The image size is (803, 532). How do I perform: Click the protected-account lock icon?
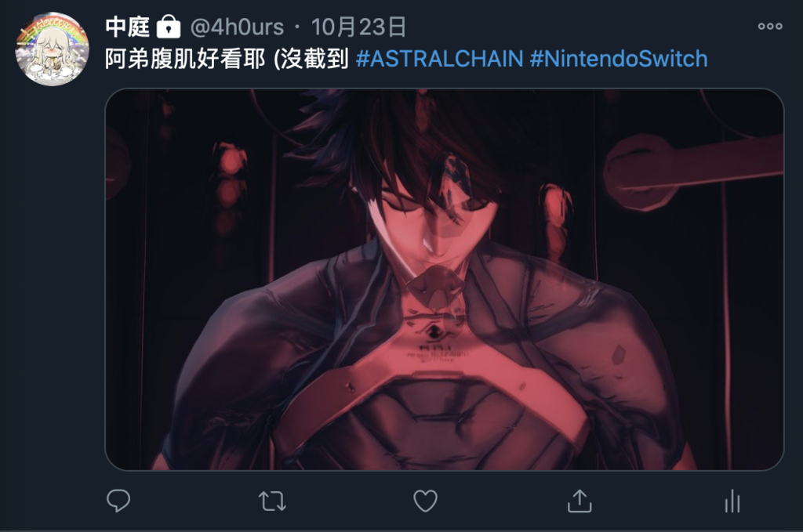tap(168, 27)
